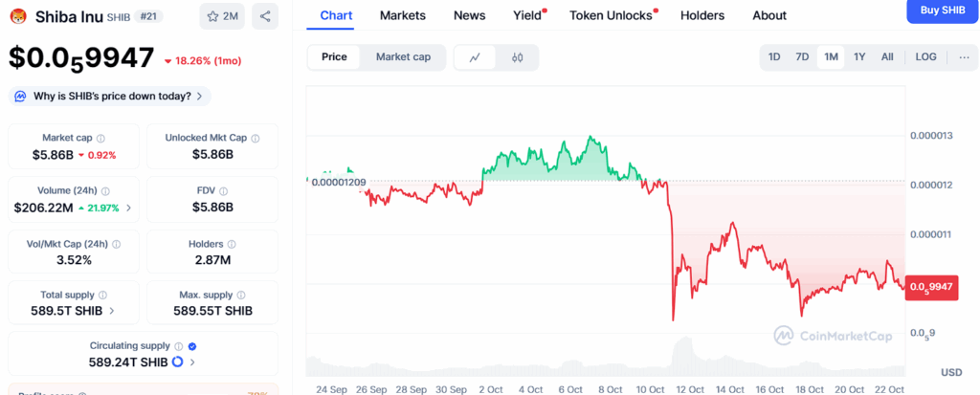Image resolution: width=980 pixels, height=395 pixels.
Task: Switch to Token Unlocks tab
Action: tap(609, 15)
